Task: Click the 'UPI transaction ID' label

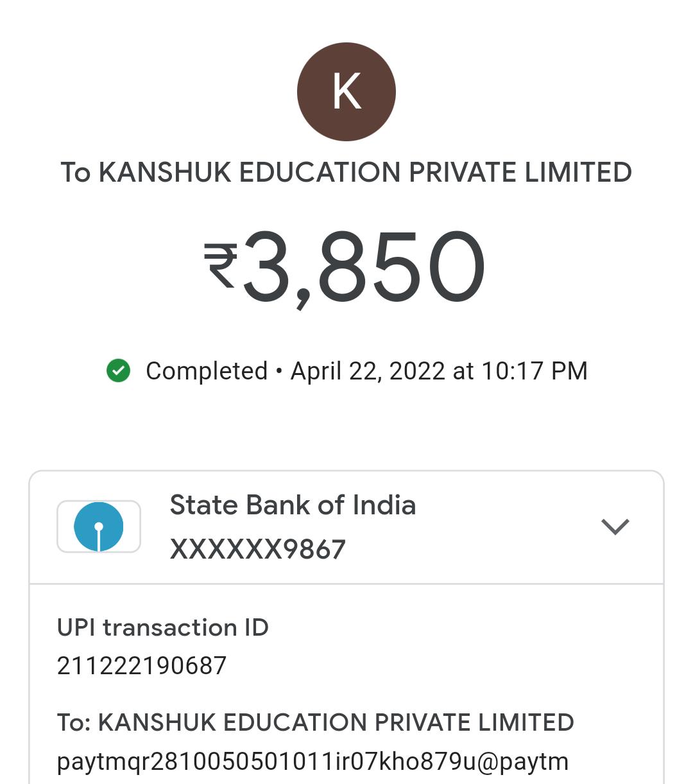Action: 163,627
